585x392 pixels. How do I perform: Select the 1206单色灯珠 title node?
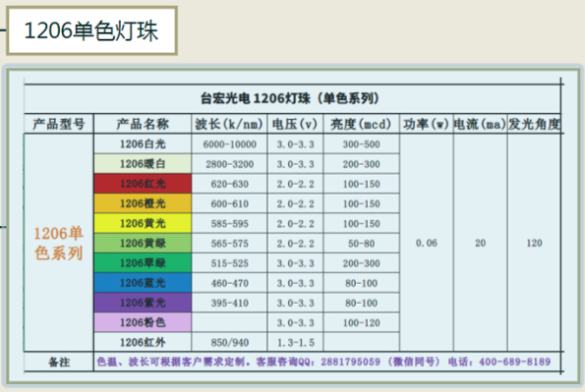[x=91, y=30]
